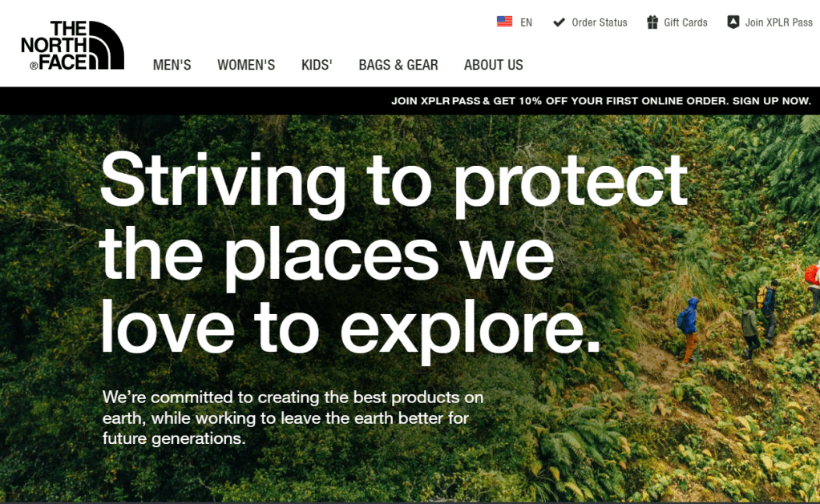Follow the Join XPLR Pass link
The image size is (820, 504).
[x=778, y=22]
